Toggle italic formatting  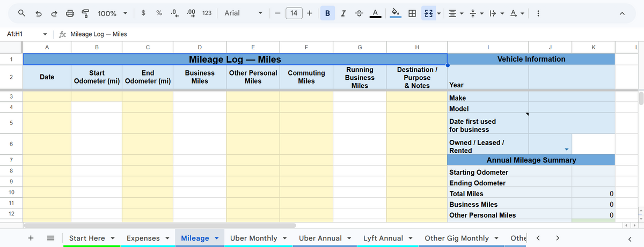pyautogui.click(x=343, y=13)
